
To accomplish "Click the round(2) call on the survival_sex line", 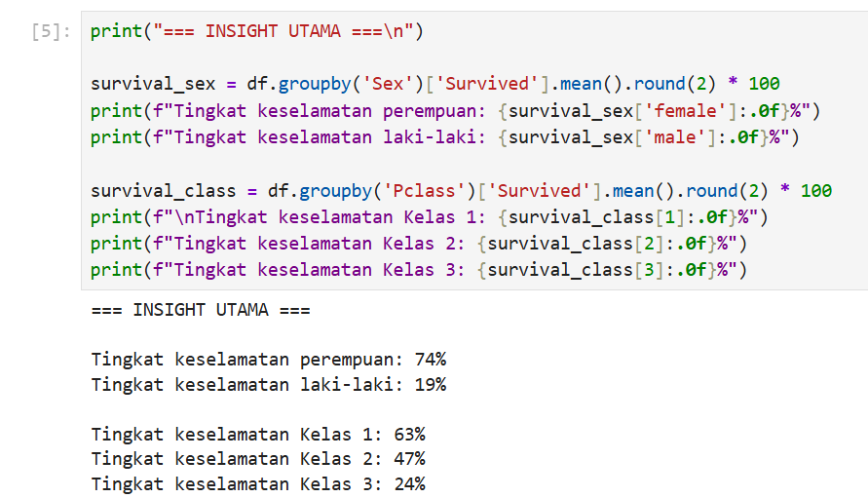I will point(675,84).
